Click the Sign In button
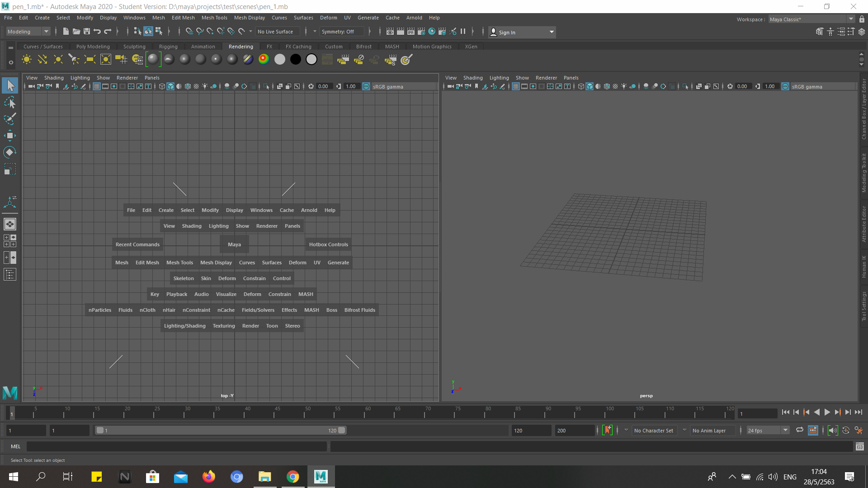The width and height of the screenshot is (868, 488). 506,32
